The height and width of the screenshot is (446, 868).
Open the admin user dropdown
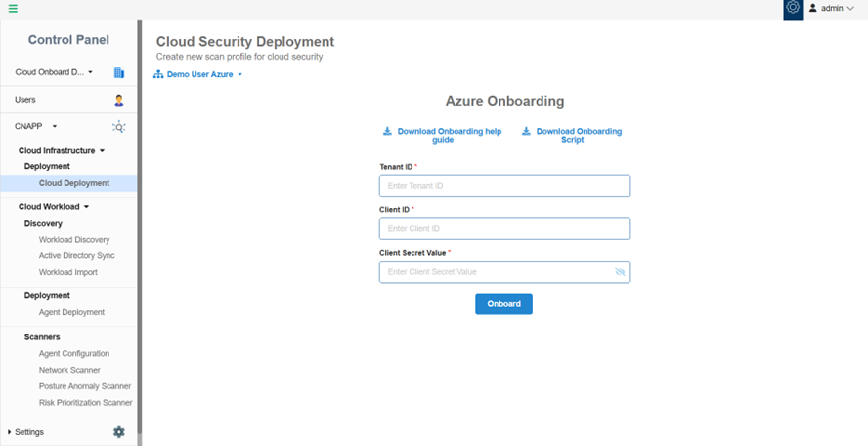click(x=832, y=8)
